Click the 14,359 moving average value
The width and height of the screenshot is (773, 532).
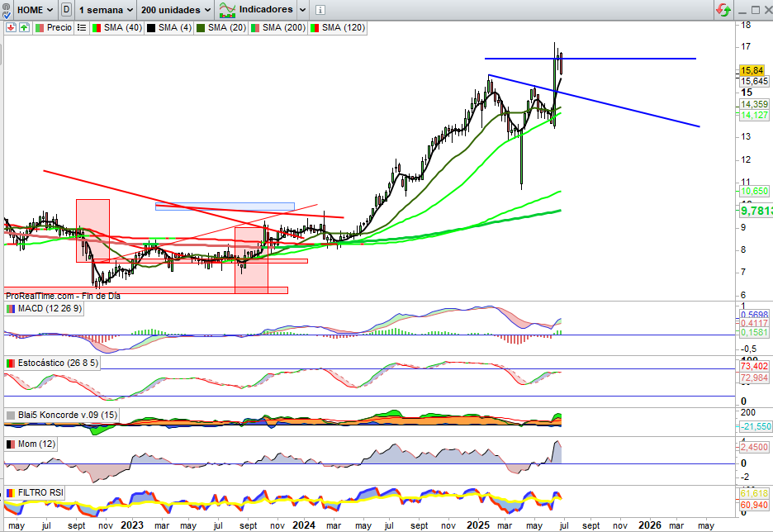pos(754,104)
